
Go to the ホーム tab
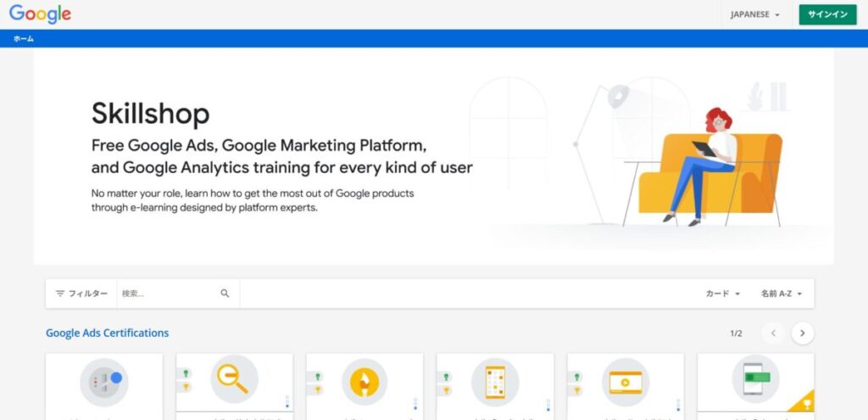[24, 39]
